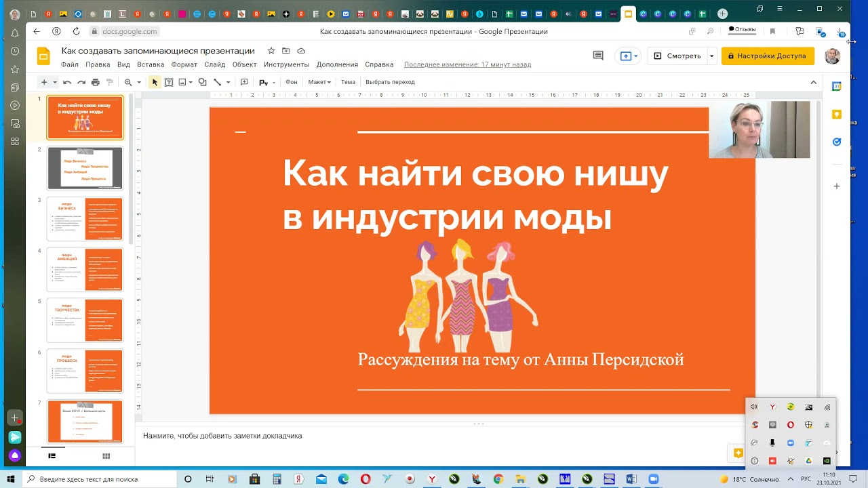Switch to filmstrip view icon
Viewport: 868px width, 488px height.
pyautogui.click(x=52, y=456)
